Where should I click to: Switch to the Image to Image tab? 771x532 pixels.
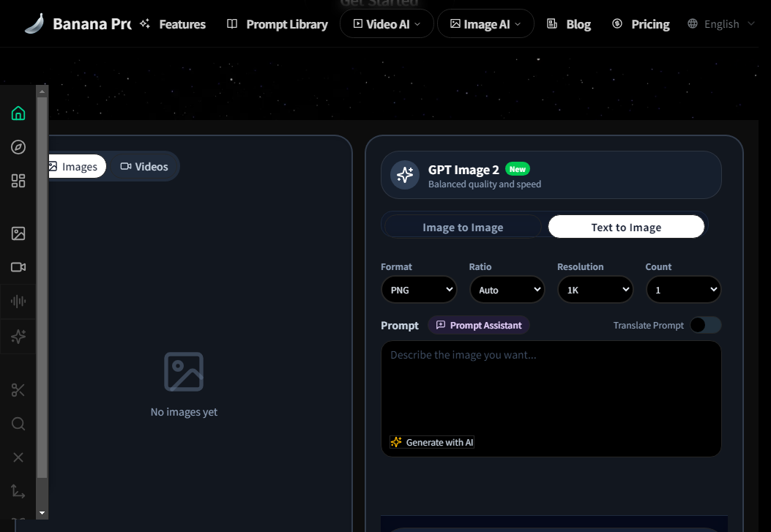click(463, 227)
